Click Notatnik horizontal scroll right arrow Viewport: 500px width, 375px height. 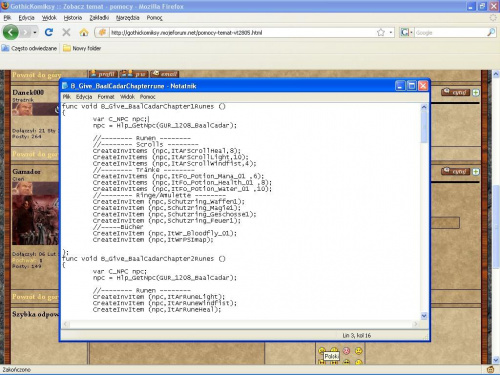[415, 324]
